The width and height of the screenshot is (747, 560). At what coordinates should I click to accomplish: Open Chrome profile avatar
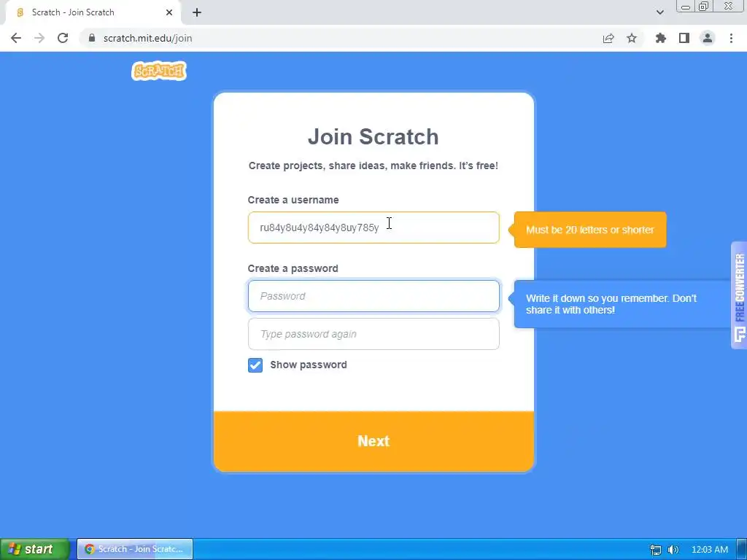pyautogui.click(x=708, y=38)
